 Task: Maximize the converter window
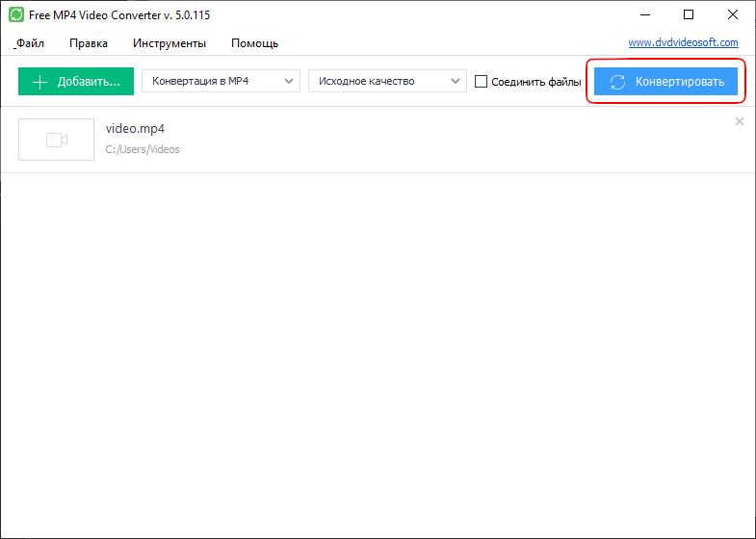tap(689, 15)
